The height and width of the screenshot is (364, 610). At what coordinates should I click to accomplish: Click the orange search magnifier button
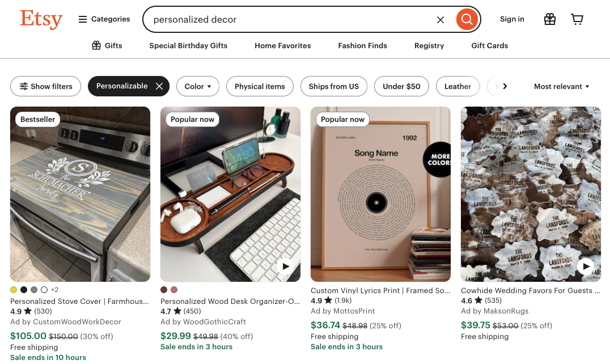click(x=467, y=19)
